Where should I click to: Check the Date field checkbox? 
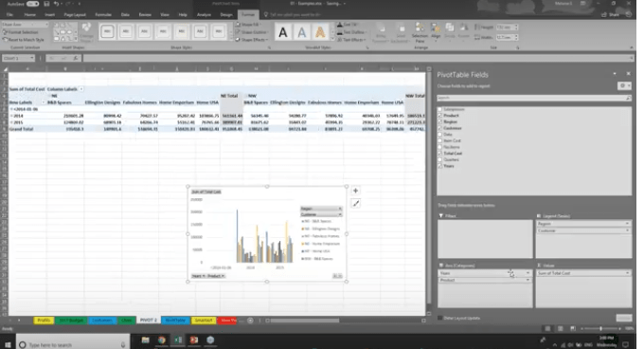pos(439,135)
